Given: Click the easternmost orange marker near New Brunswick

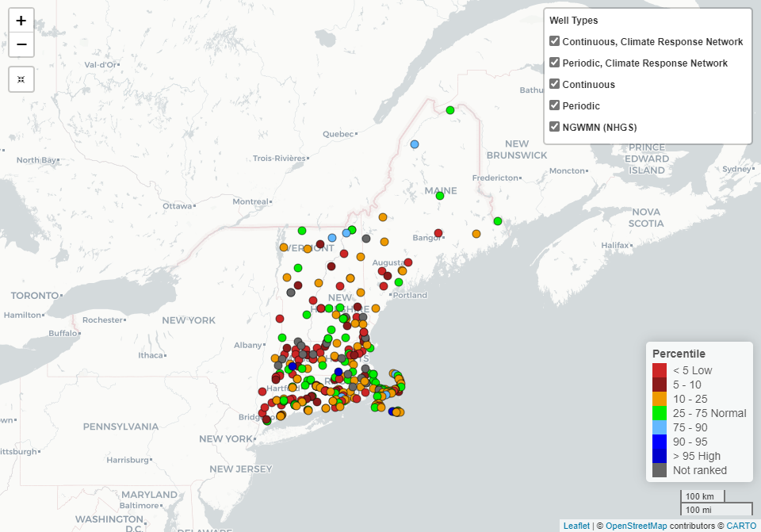Looking at the screenshot, I should 476,234.
